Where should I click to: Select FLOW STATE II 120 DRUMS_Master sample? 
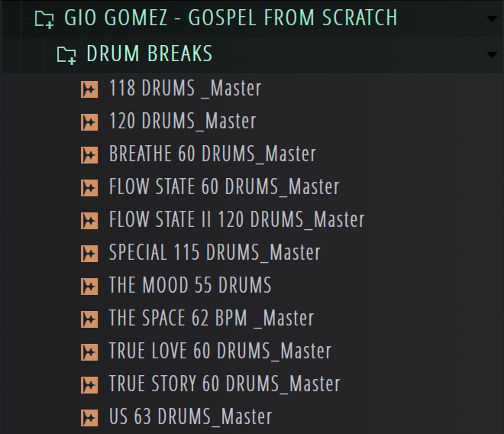[x=237, y=220]
